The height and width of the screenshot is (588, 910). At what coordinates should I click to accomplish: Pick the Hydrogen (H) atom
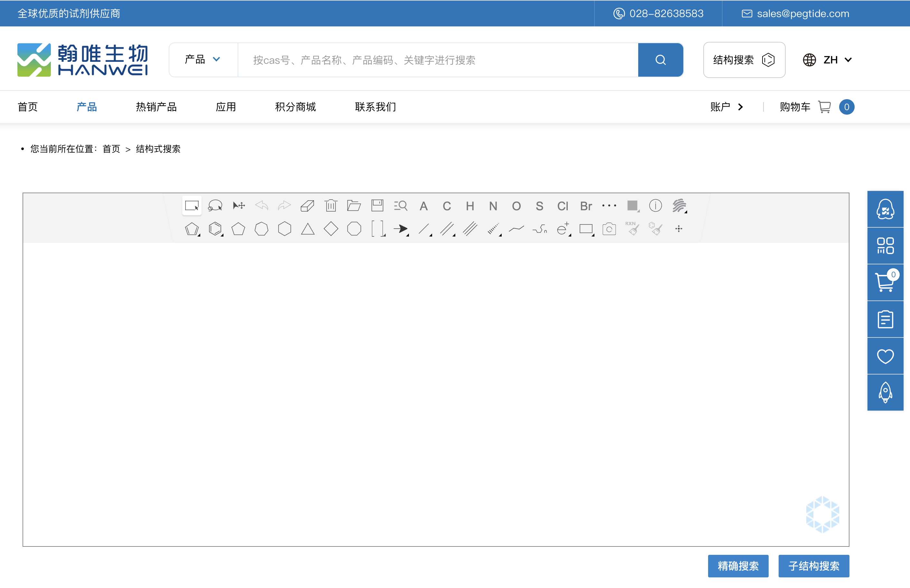pyautogui.click(x=470, y=206)
